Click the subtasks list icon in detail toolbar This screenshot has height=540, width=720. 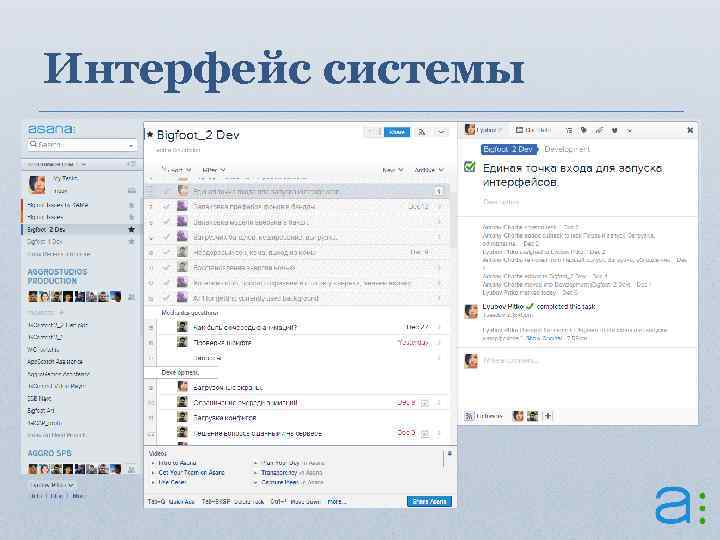point(568,130)
